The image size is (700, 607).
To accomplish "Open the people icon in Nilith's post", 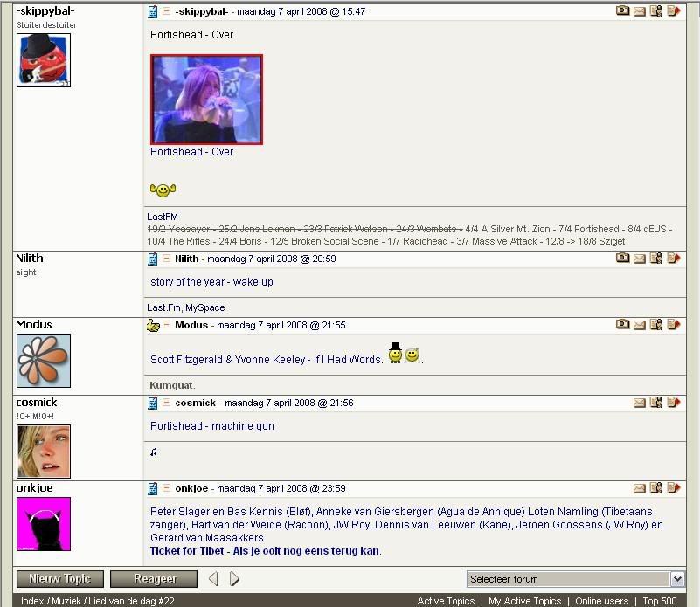I will tap(656, 258).
